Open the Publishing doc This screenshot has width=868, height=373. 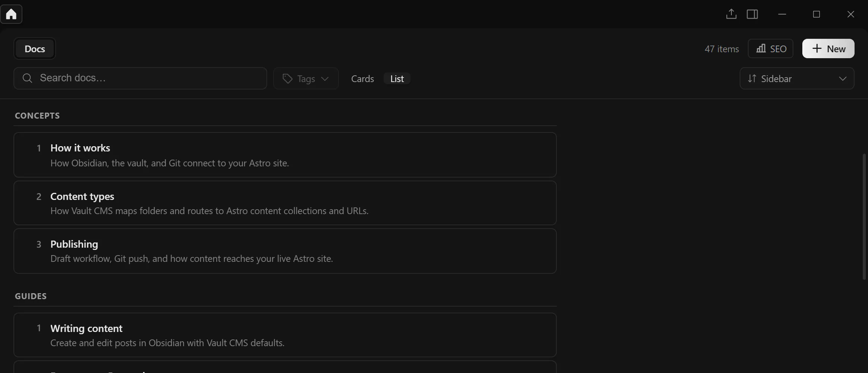(x=285, y=251)
